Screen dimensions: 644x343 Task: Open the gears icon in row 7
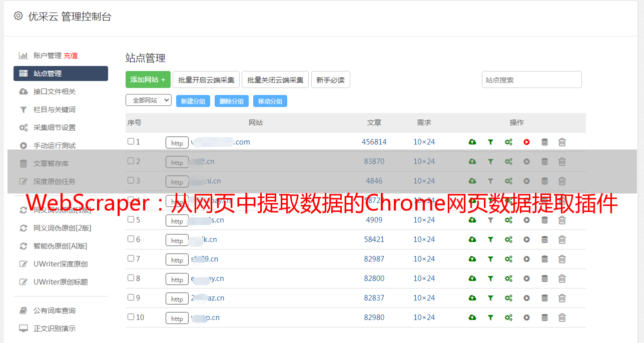(x=508, y=259)
